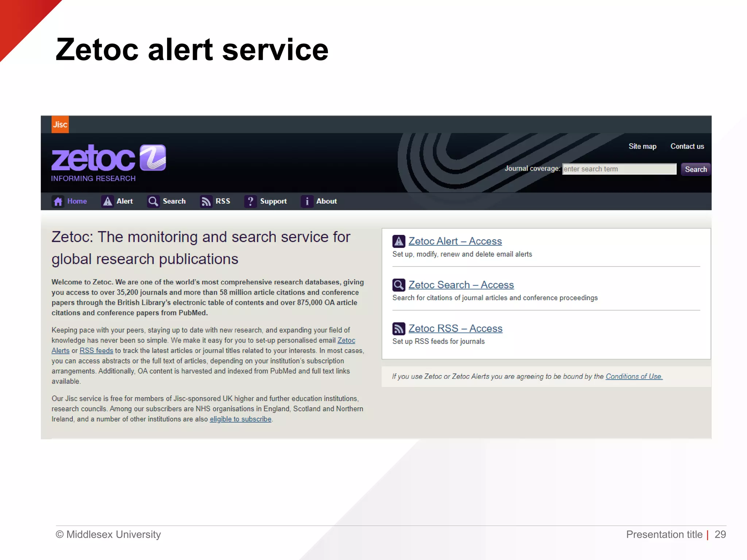The image size is (747, 560).
Task: Click the About info icon
Action: (307, 201)
